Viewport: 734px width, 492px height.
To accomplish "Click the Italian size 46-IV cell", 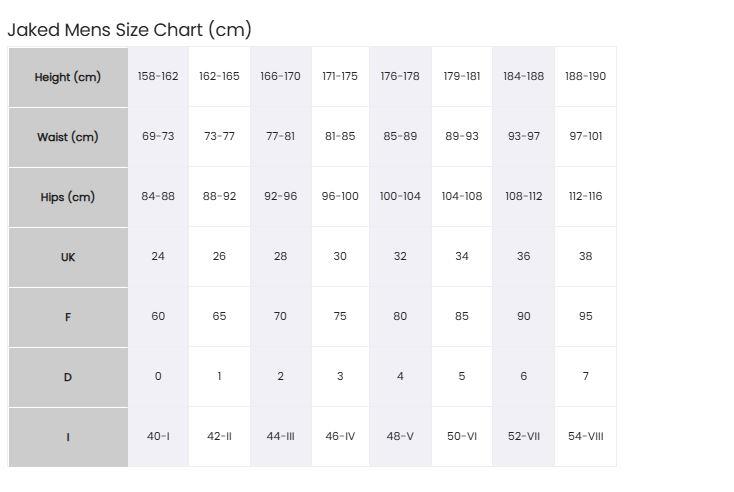I will tap(340, 436).
